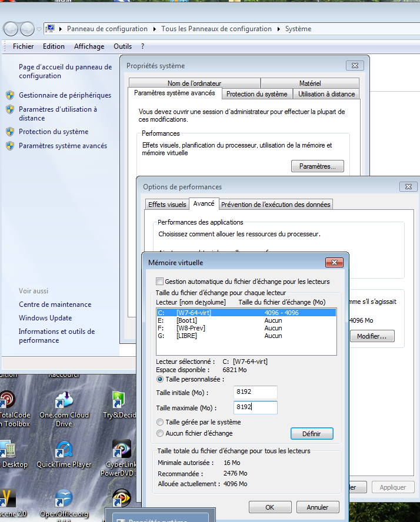Switch to Utilisation à distance tab
The image size is (420, 522).
[326, 94]
